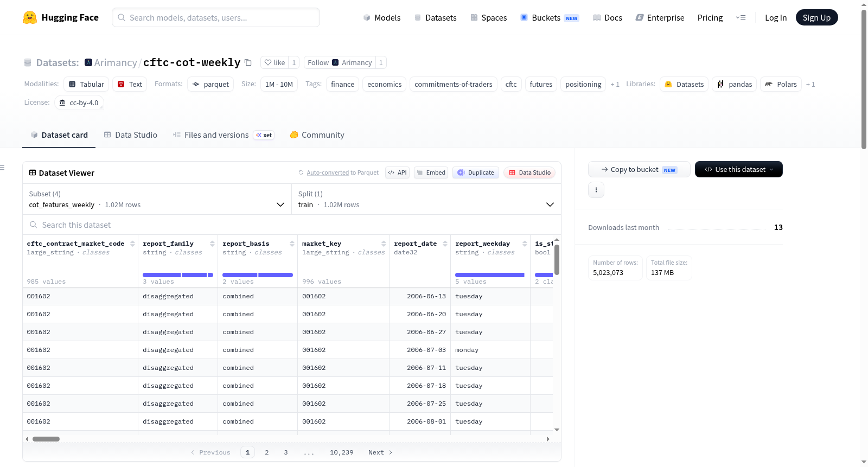Go to page 3 of the table
The image size is (868, 467).
coord(286,452)
